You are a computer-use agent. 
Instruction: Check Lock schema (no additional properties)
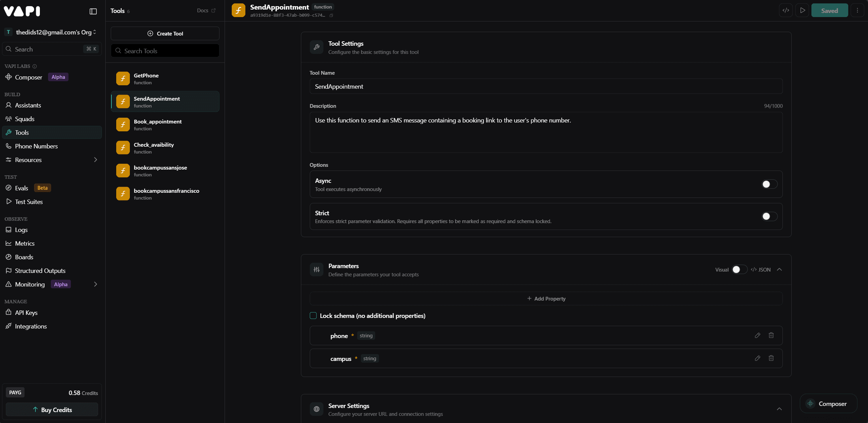313,316
